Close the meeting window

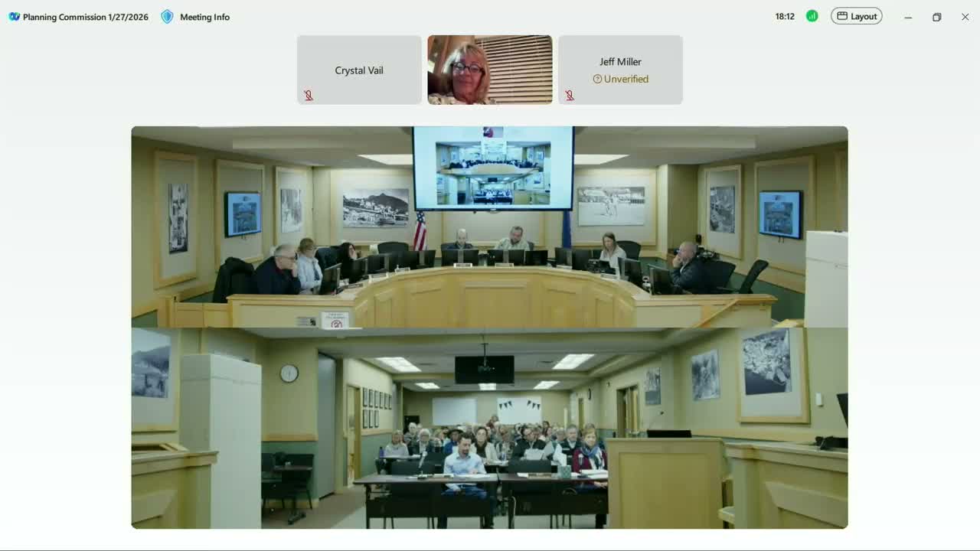(x=965, y=17)
